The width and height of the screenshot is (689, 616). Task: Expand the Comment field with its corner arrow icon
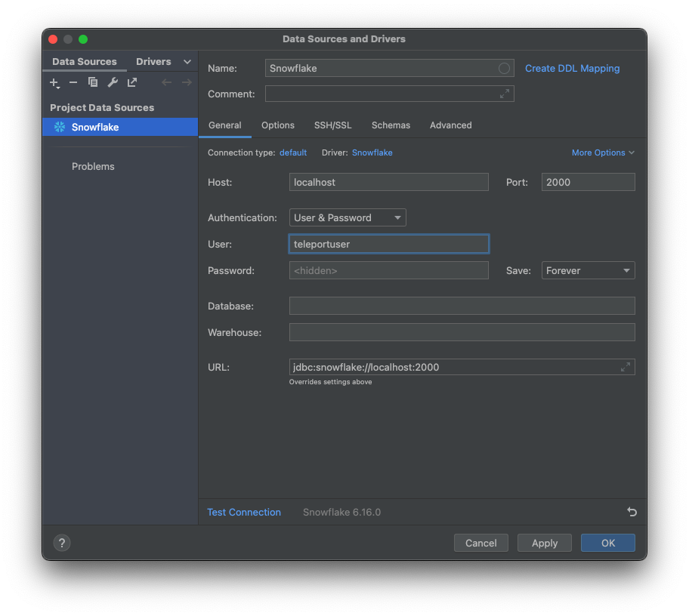(505, 94)
